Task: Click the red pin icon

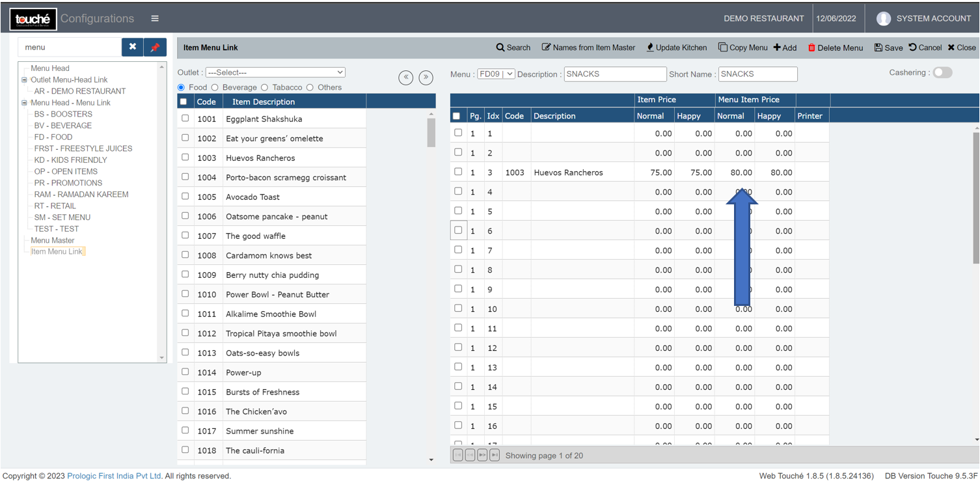Action: (155, 47)
